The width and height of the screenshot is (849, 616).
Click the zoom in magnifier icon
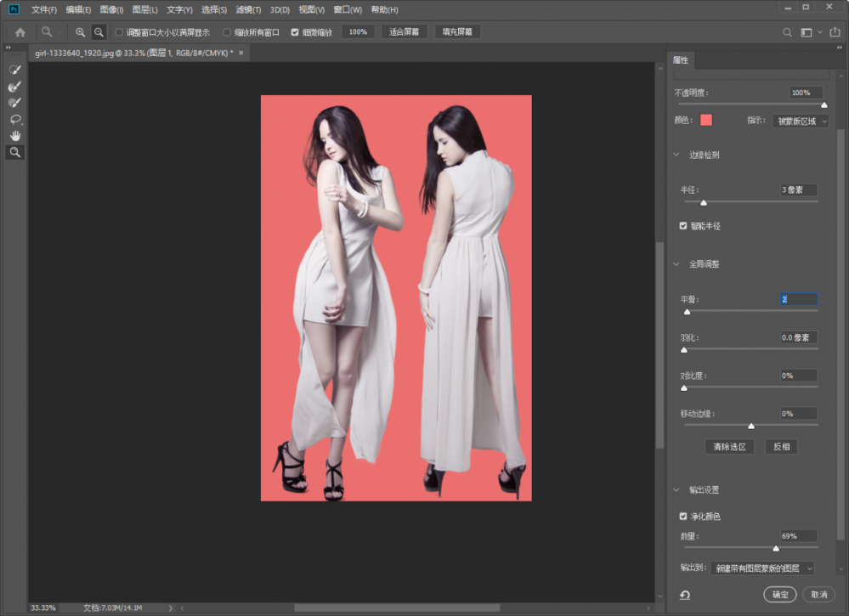coord(80,32)
